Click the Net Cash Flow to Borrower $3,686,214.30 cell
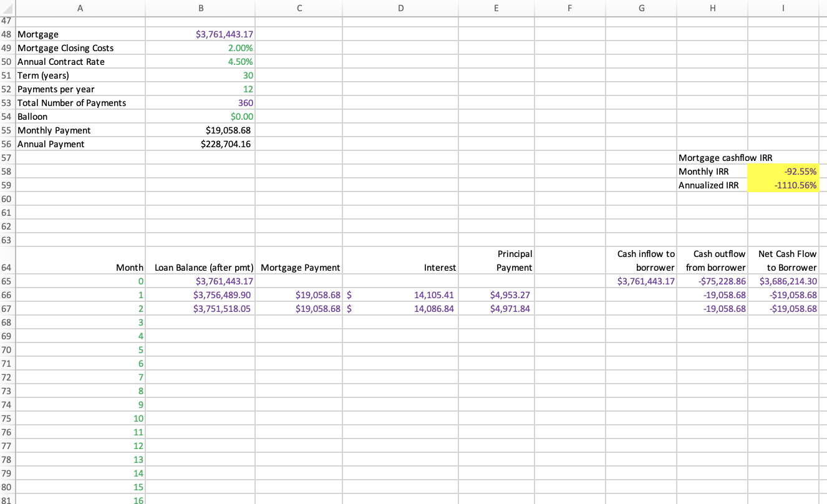The image size is (827, 504). click(x=783, y=281)
